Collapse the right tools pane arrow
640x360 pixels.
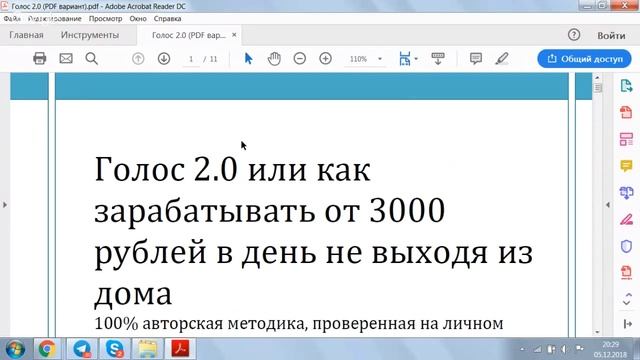tap(627, 324)
